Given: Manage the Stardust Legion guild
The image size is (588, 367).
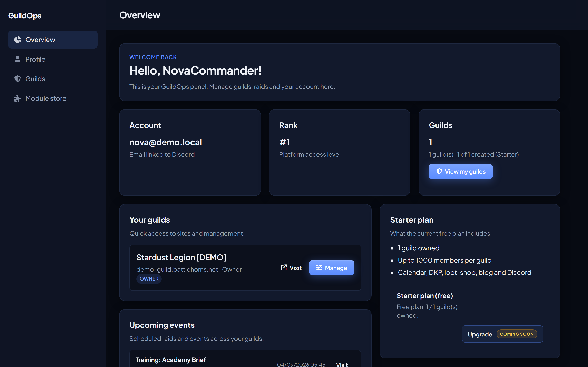Looking at the screenshot, I should [331, 268].
